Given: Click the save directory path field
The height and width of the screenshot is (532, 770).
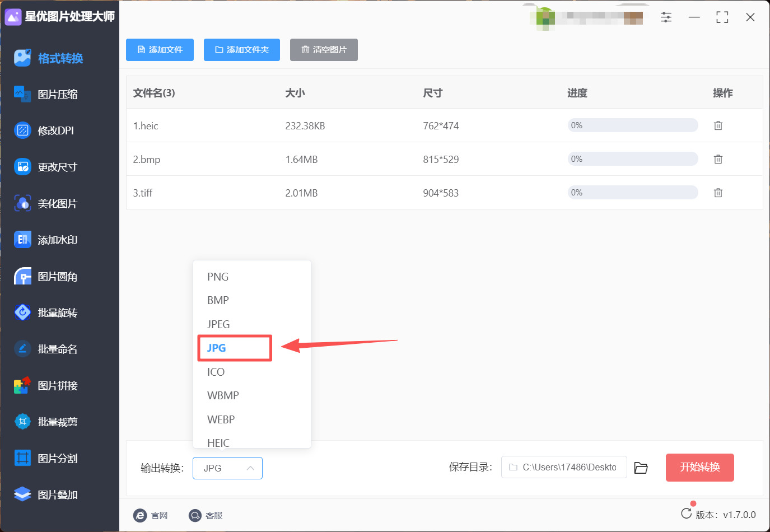Looking at the screenshot, I should coord(564,467).
